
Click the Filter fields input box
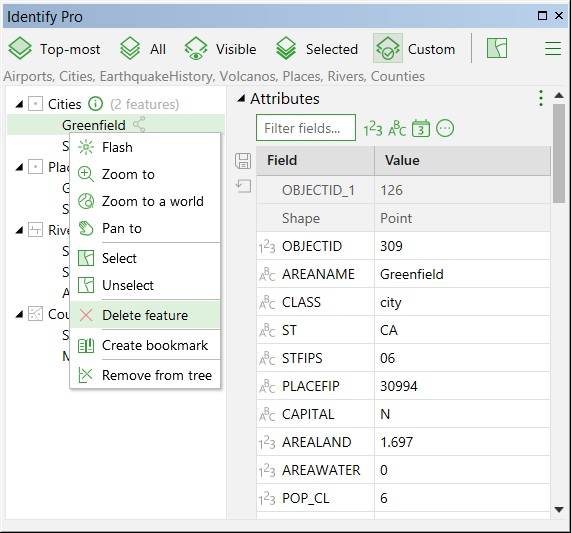pos(306,128)
